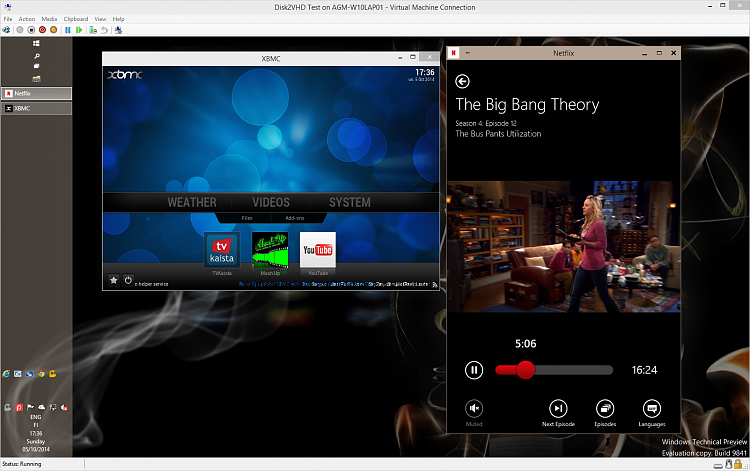
Task: Open Netflix Languages options
Action: [651, 413]
